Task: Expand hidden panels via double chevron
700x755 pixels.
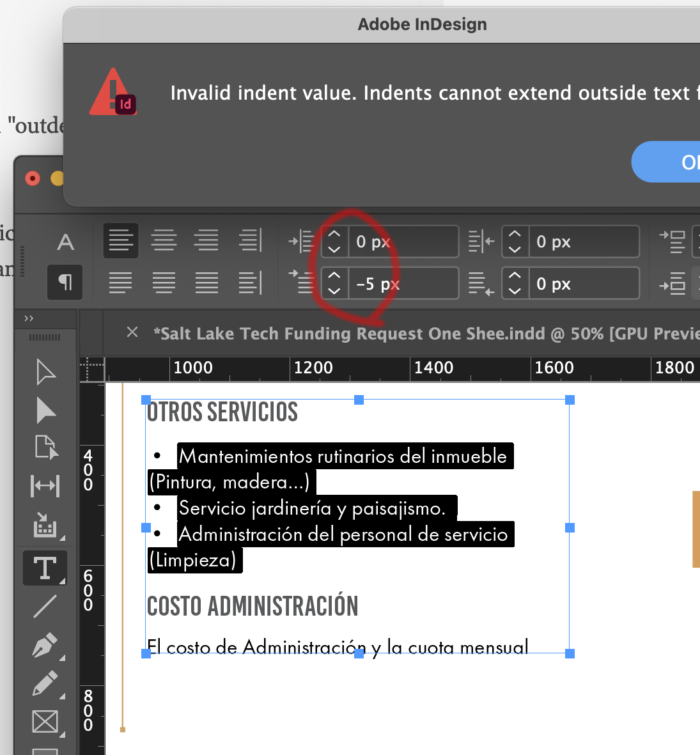Action: [x=28, y=318]
